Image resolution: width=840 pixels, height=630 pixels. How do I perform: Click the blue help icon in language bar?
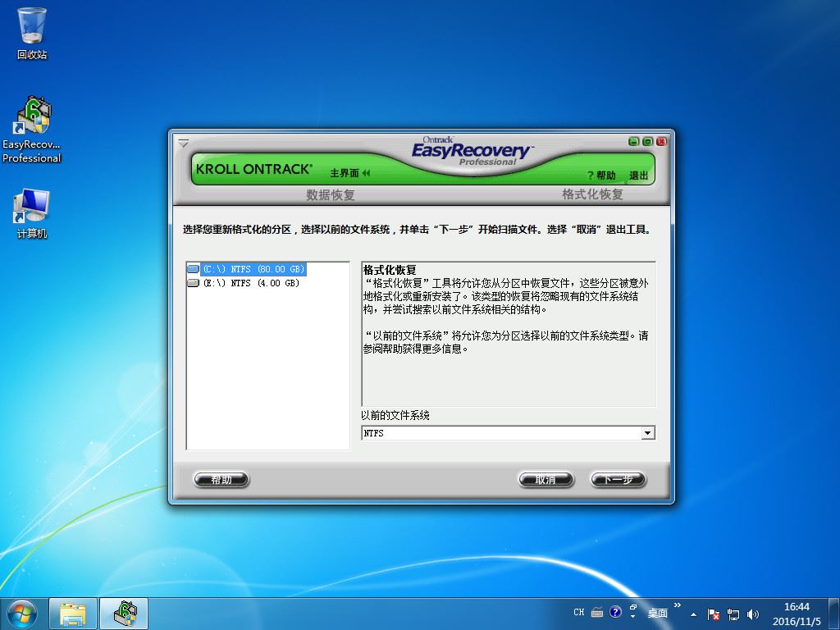(x=615, y=612)
